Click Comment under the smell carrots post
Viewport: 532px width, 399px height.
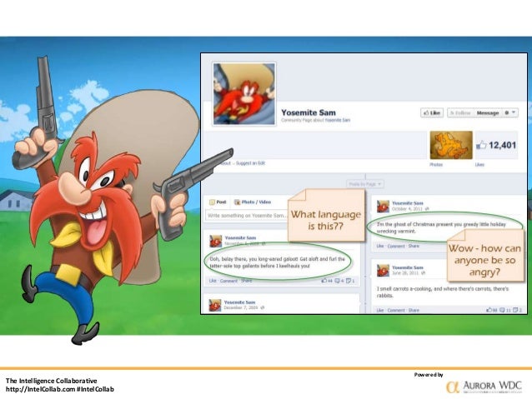pyautogui.click(x=396, y=310)
